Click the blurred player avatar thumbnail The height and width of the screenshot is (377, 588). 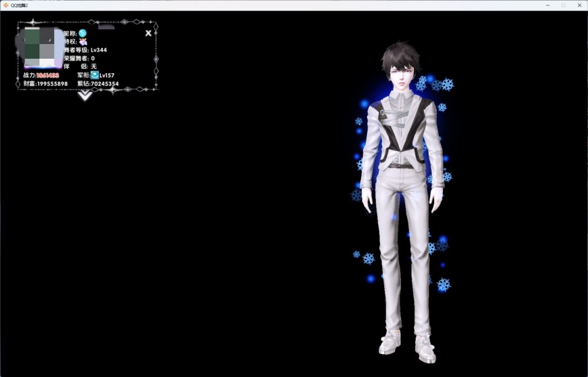(x=42, y=48)
